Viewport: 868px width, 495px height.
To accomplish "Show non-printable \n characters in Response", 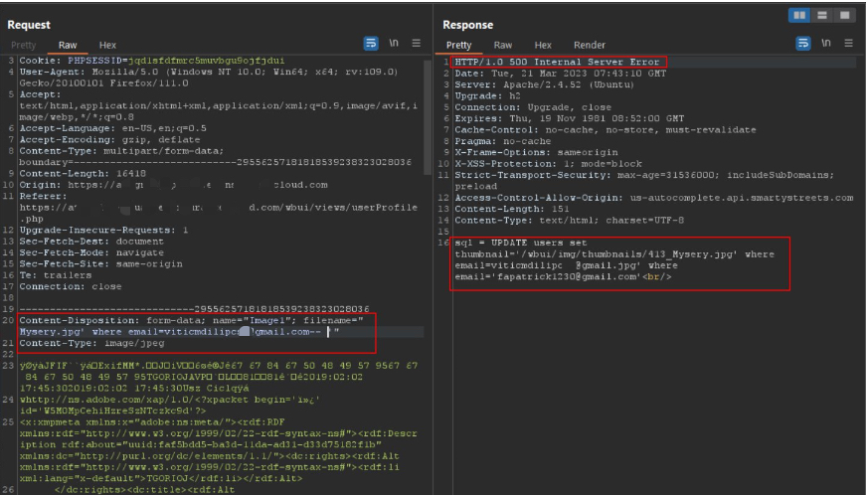I will [x=827, y=45].
